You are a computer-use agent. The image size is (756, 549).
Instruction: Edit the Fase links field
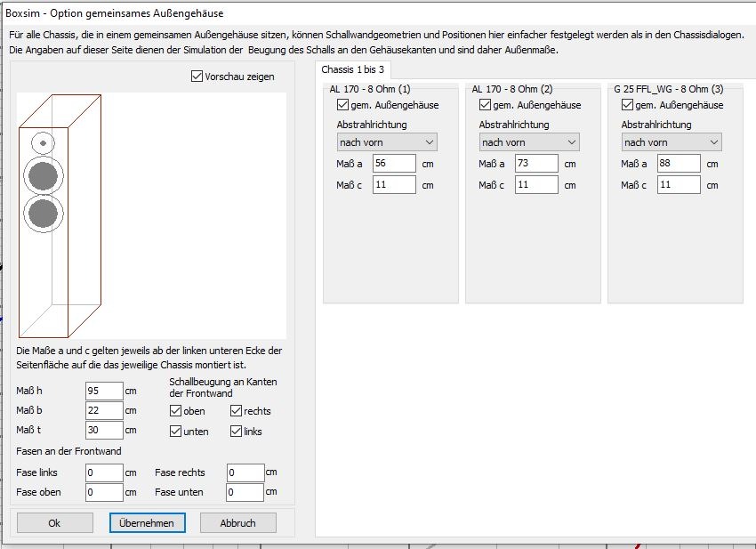[x=104, y=472]
